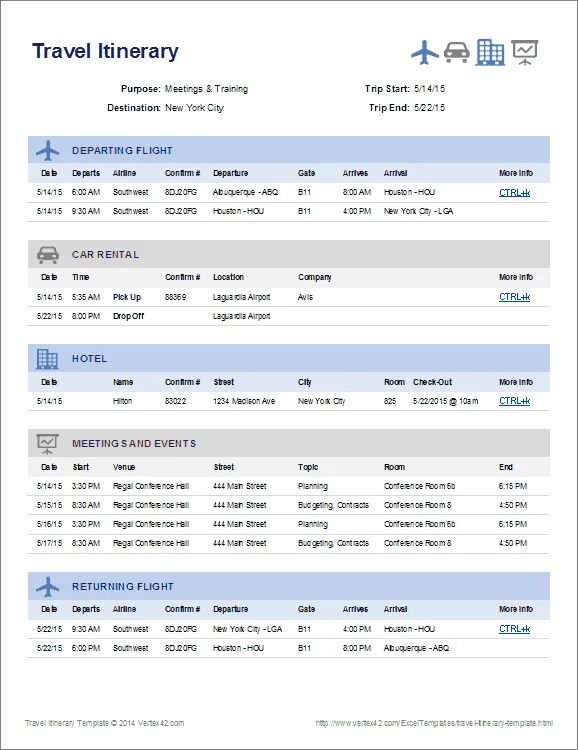578x750 pixels.
Task: Open the CTRL+k link in the Hotel row
Action: pos(514,401)
